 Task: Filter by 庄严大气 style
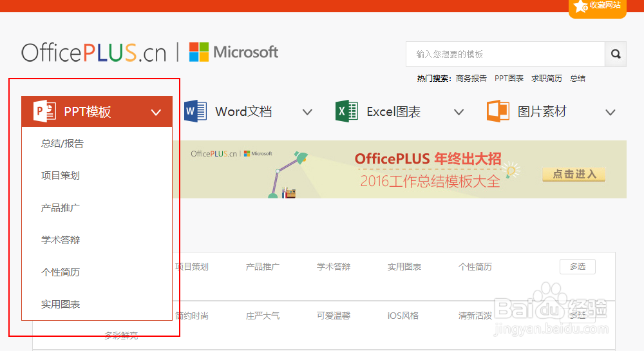[x=263, y=316]
